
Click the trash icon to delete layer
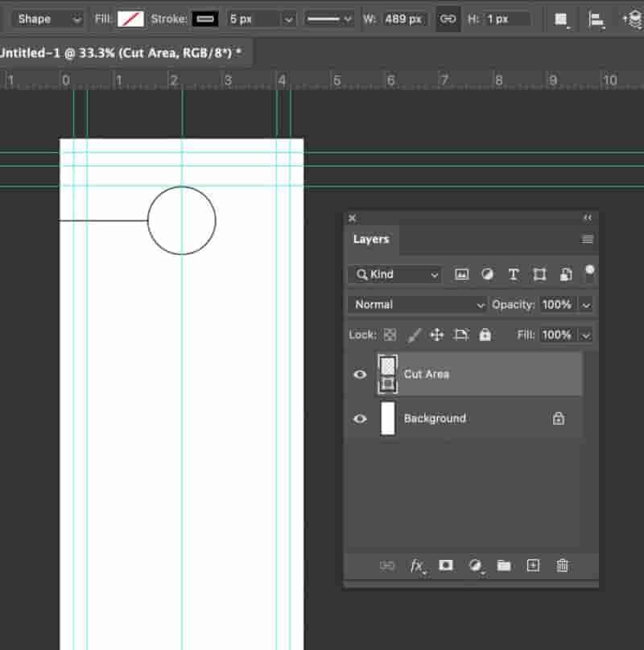pyautogui.click(x=562, y=566)
